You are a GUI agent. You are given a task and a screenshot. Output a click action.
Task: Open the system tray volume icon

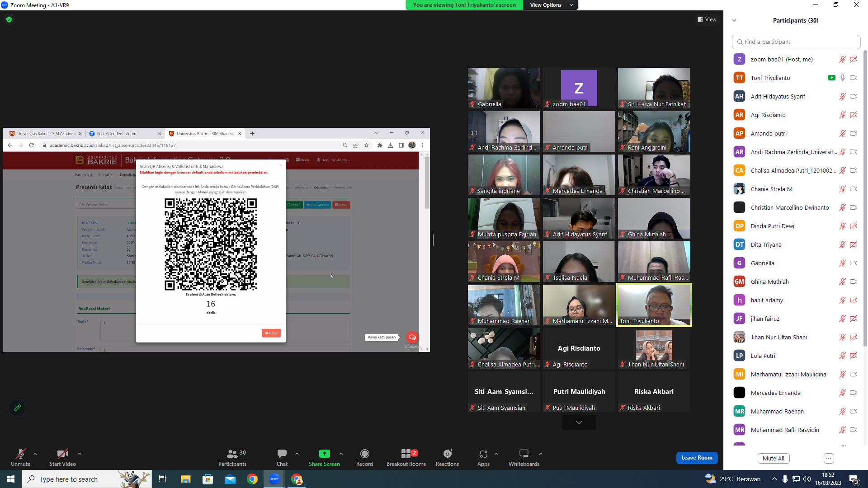coord(807,479)
